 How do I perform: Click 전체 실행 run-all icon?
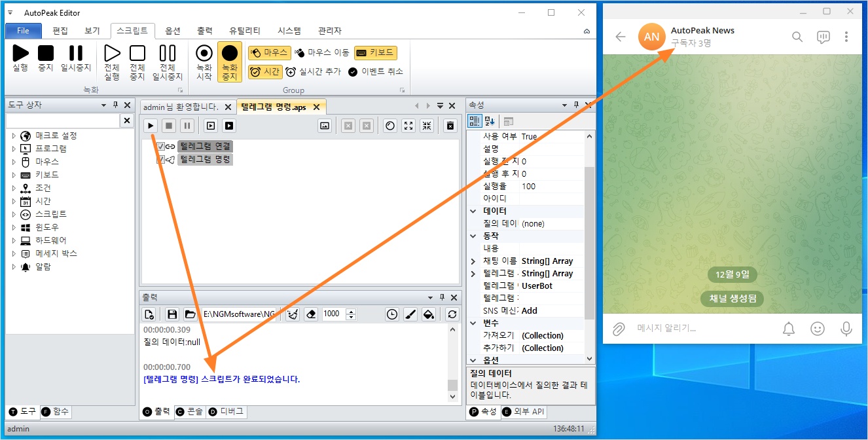[112, 63]
